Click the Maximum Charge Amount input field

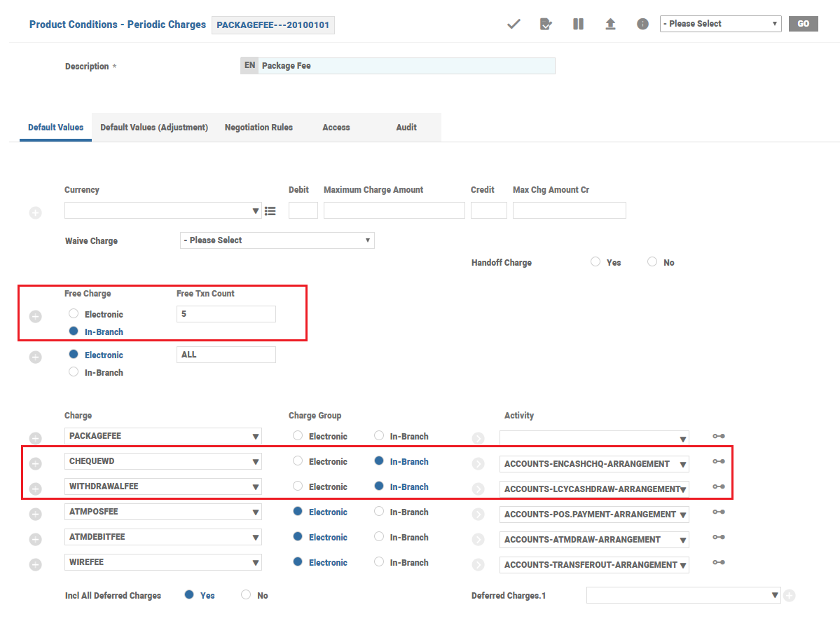pos(394,210)
